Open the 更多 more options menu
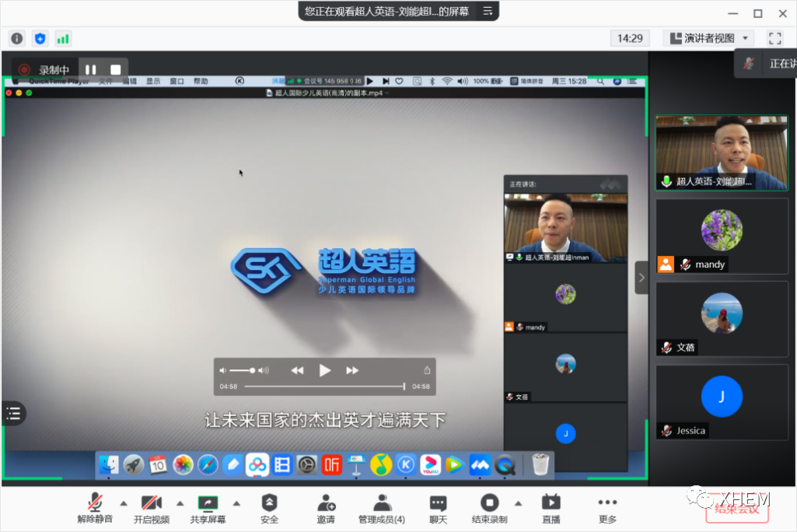Image resolution: width=797 pixels, height=532 pixels. (607, 508)
